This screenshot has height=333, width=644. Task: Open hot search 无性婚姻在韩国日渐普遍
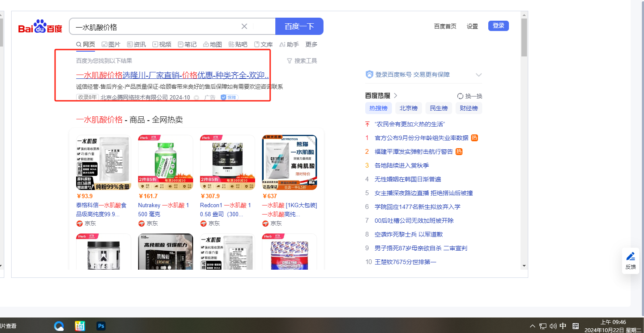(x=408, y=179)
